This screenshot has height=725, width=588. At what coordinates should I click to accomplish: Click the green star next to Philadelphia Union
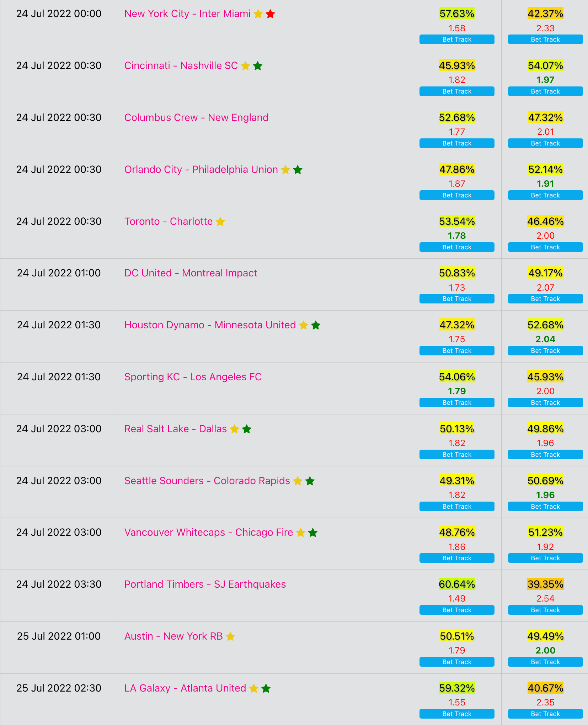tap(298, 170)
